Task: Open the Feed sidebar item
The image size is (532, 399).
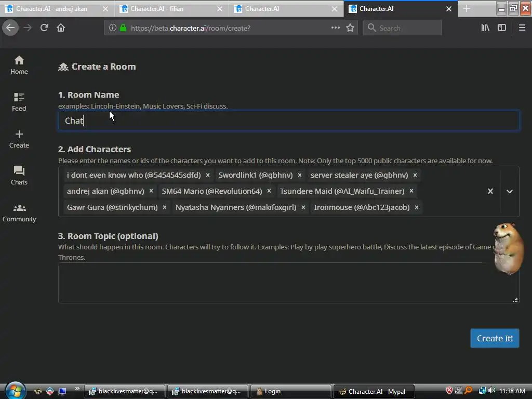Action: pos(19,102)
